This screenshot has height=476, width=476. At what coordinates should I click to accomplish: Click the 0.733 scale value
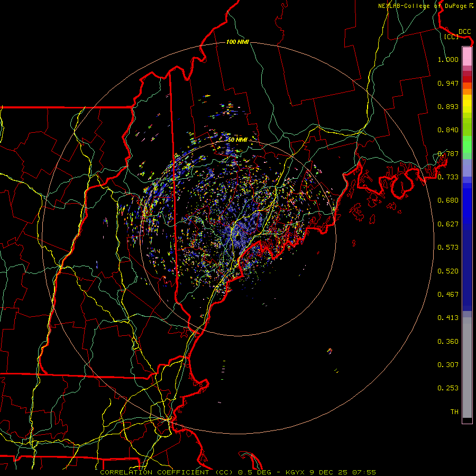pyautogui.click(x=448, y=177)
